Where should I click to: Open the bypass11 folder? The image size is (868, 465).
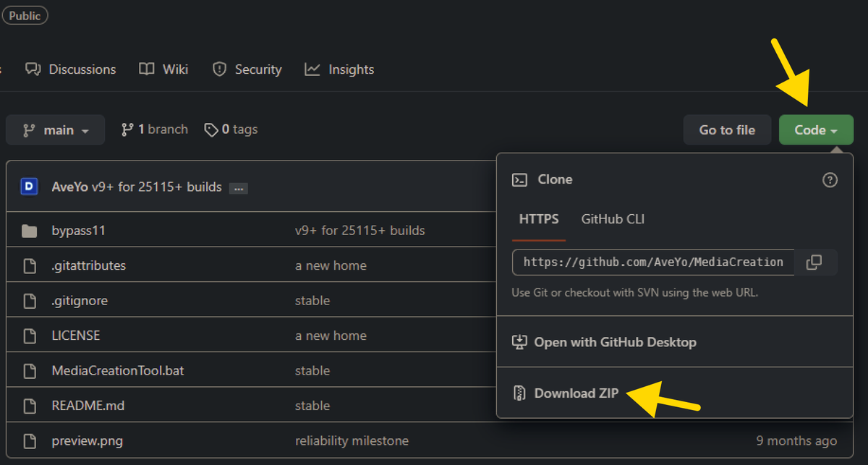pyautogui.click(x=79, y=231)
